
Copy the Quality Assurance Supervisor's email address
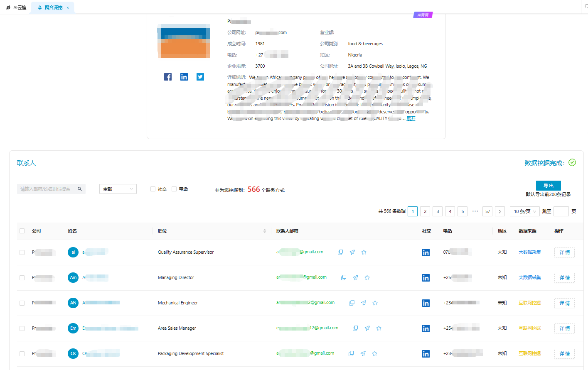point(340,252)
